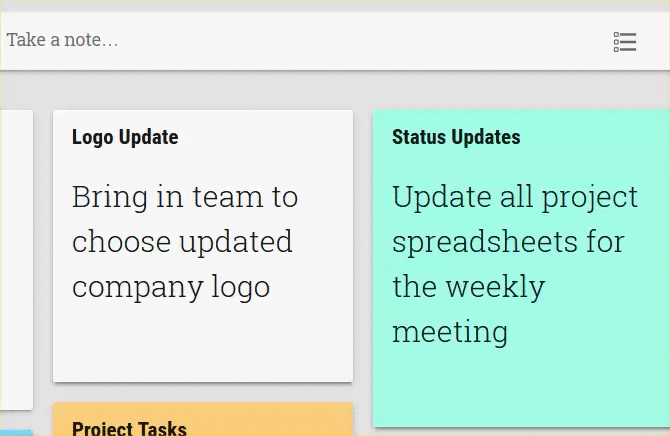This screenshot has height=436, width=670.
Task: Open the Logo Update note title
Action: 125,137
